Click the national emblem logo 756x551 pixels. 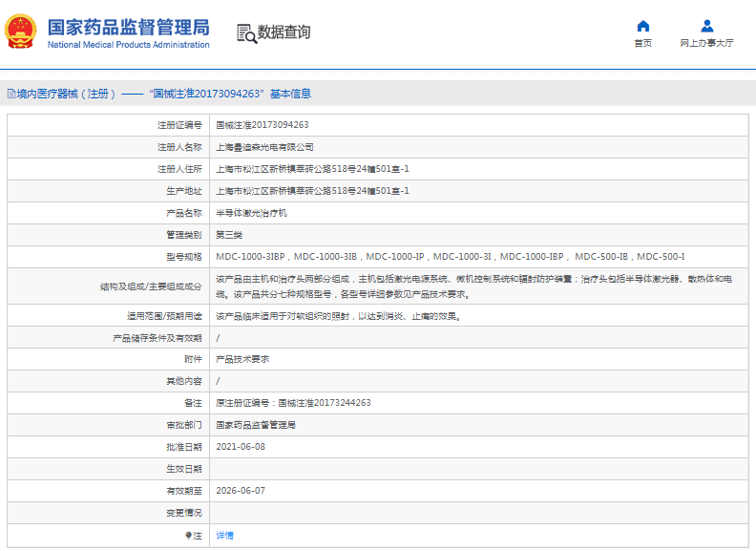[22, 32]
